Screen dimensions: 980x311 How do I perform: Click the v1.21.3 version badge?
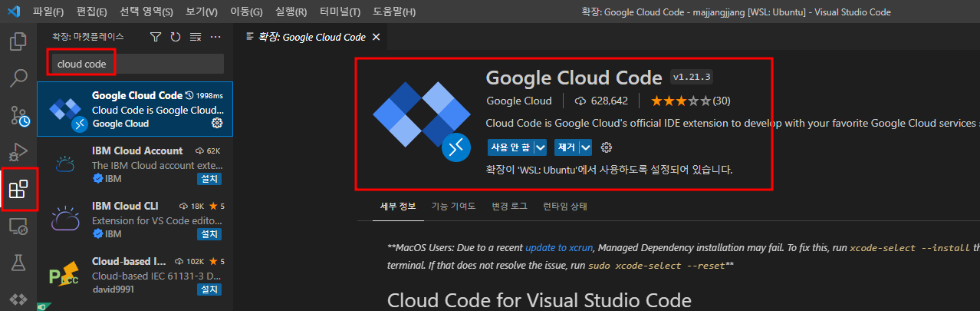click(x=692, y=77)
